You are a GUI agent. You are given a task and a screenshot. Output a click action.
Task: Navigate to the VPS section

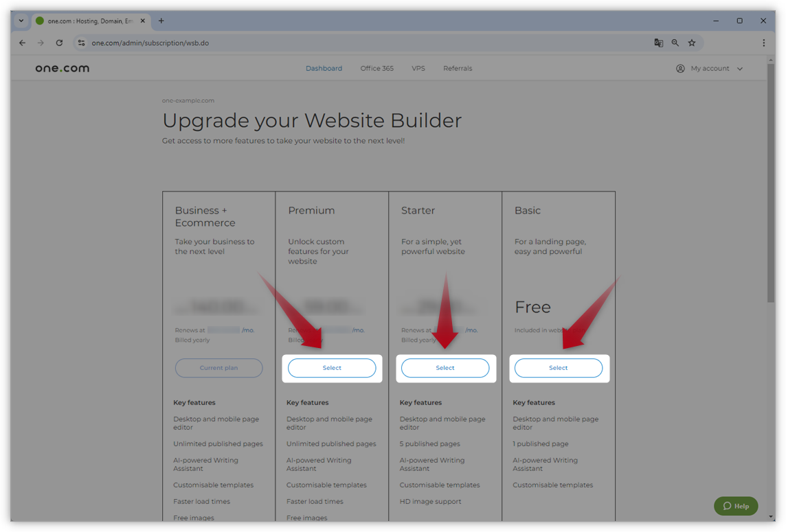tap(418, 69)
